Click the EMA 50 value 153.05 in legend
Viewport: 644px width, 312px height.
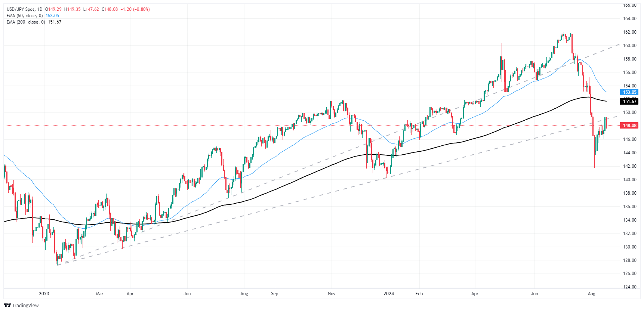tap(52, 16)
